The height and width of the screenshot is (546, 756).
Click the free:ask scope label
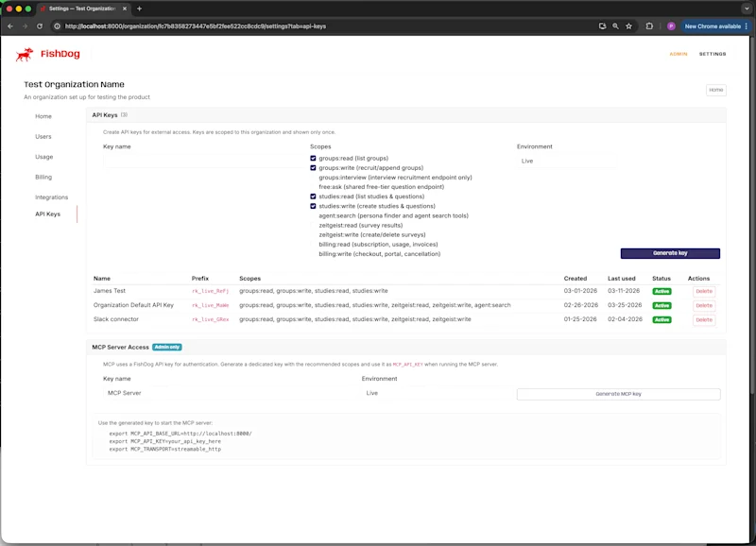click(x=382, y=187)
